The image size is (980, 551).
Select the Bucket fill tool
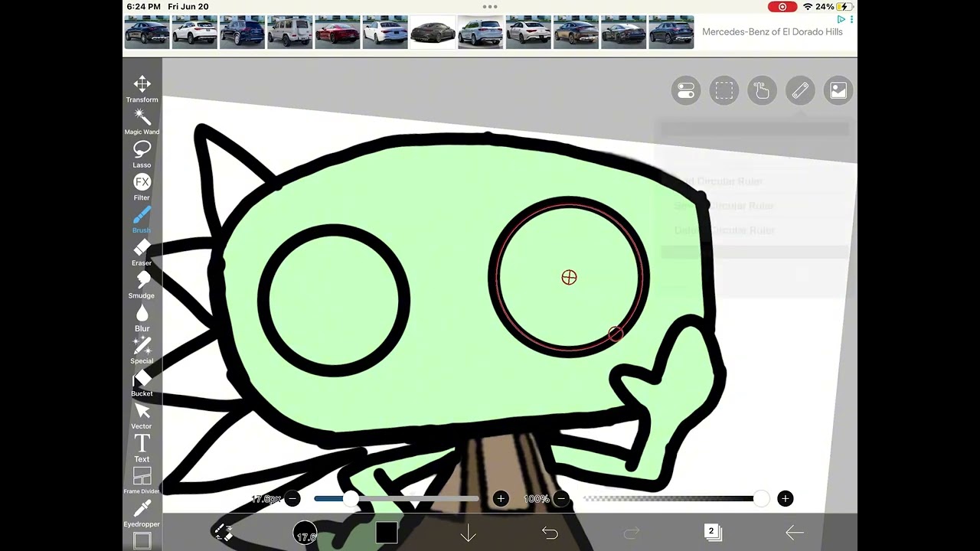[142, 384]
